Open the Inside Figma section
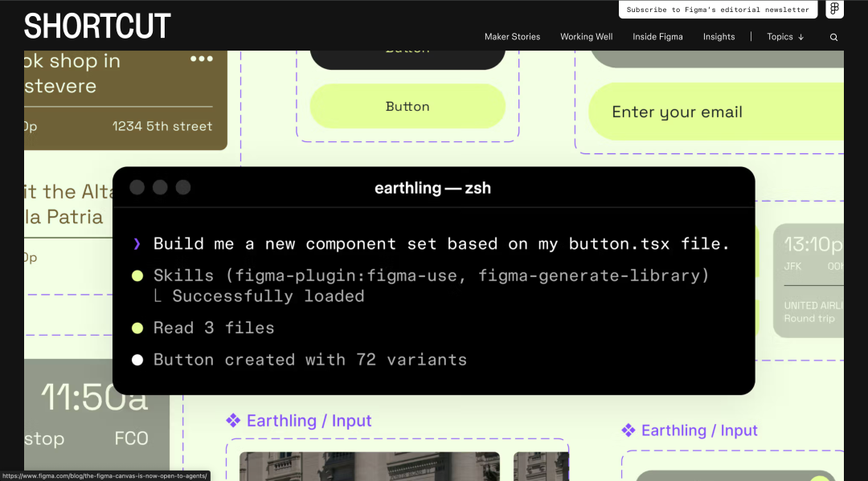Viewport: 868px width, 481px height. 657,36
